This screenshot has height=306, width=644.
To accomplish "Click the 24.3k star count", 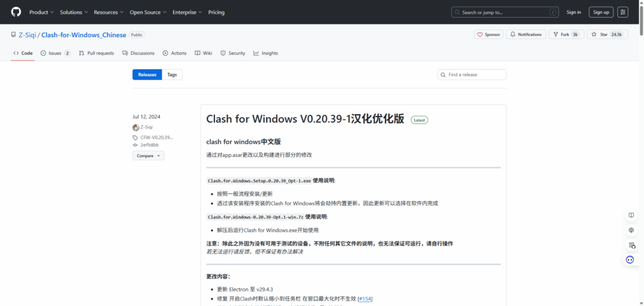I will (616, 35).
